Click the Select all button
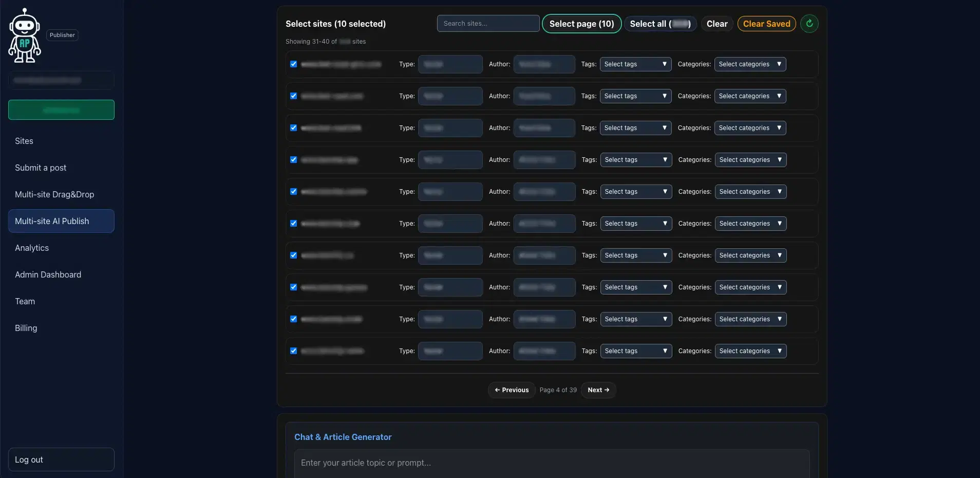 660,24
